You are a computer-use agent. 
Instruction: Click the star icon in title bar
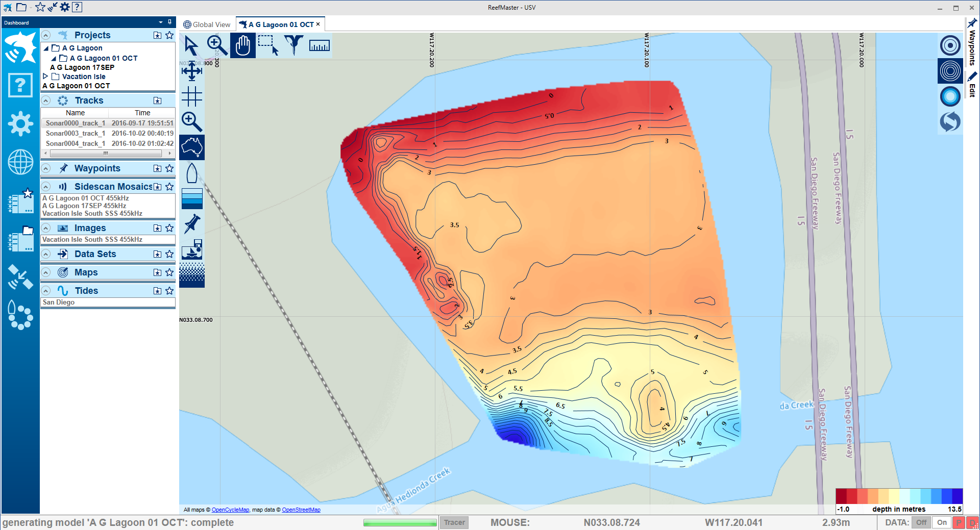tap(40, 7)
